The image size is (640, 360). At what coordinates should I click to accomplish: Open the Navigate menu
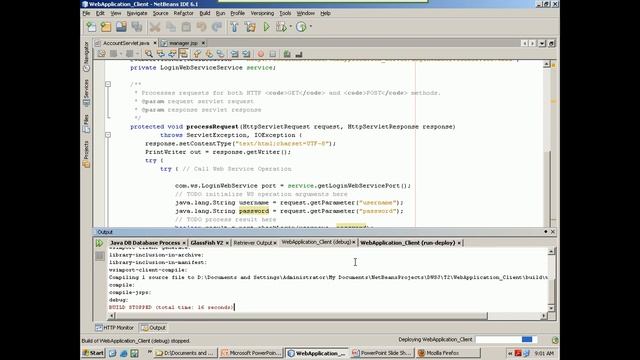pyautogui.click(x=137, y=13)
